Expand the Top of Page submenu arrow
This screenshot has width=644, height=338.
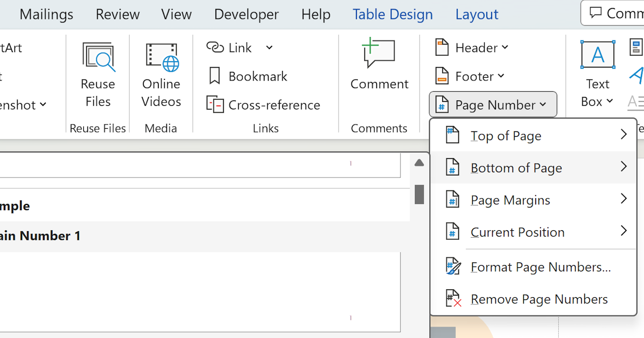624,135
